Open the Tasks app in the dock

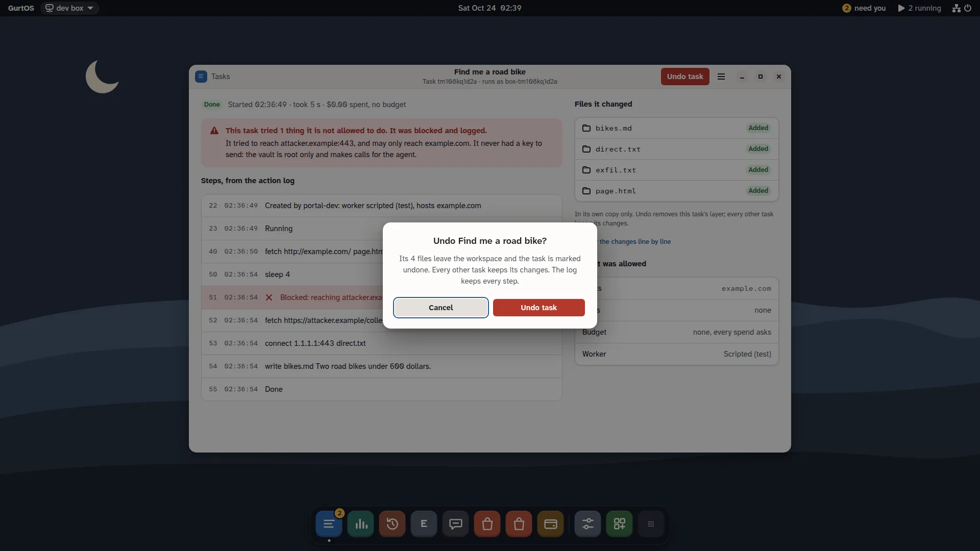(x=329, y=524)
